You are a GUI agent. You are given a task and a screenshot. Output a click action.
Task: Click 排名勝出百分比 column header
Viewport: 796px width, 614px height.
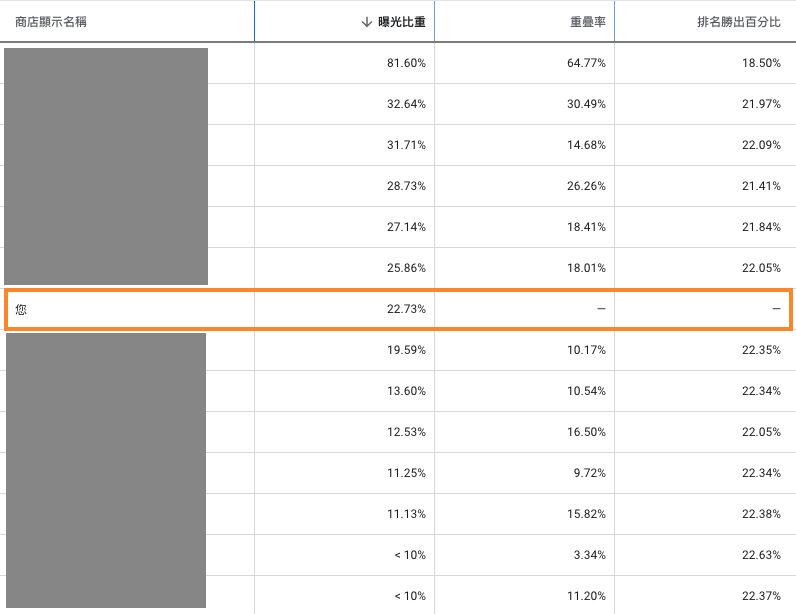point(739,22)
